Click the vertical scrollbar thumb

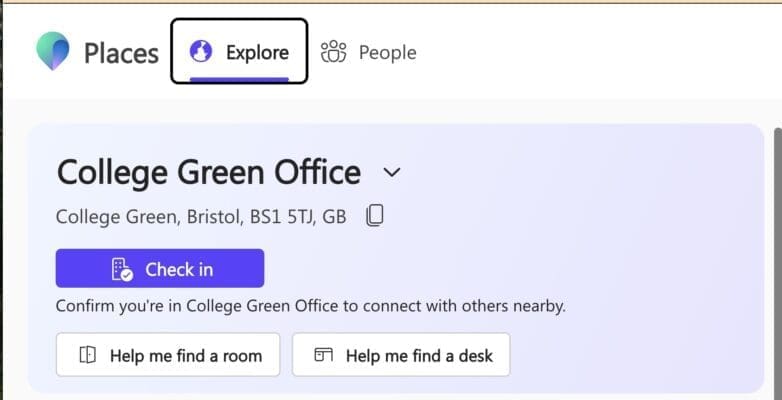pos(776,260)
